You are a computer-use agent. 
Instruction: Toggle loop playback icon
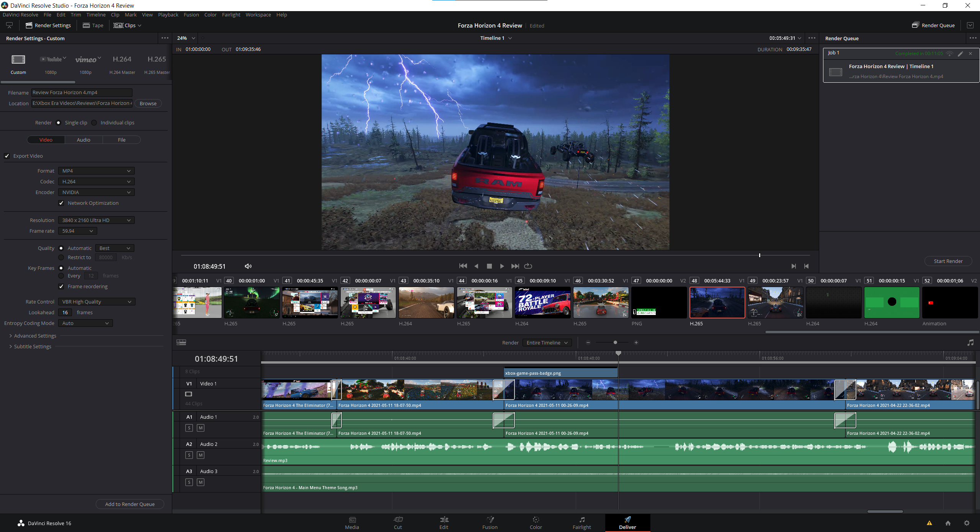[528, 266]
